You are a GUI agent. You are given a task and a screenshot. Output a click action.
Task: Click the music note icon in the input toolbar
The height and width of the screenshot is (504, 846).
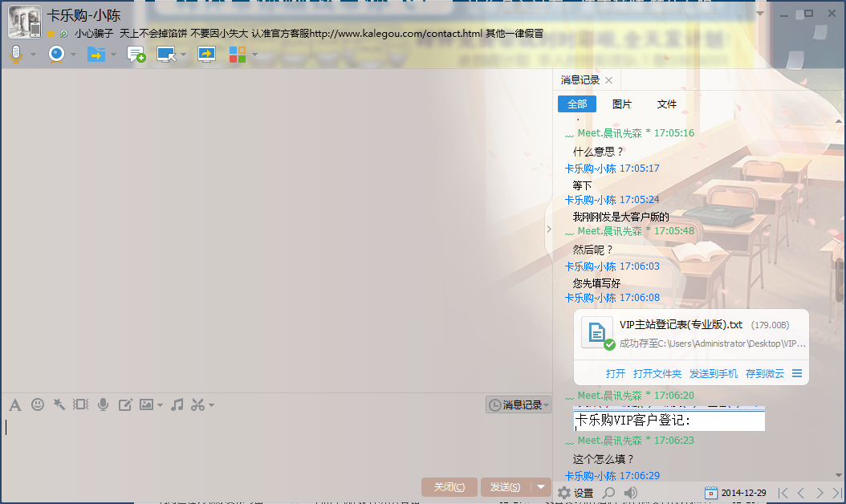[177, 404]
